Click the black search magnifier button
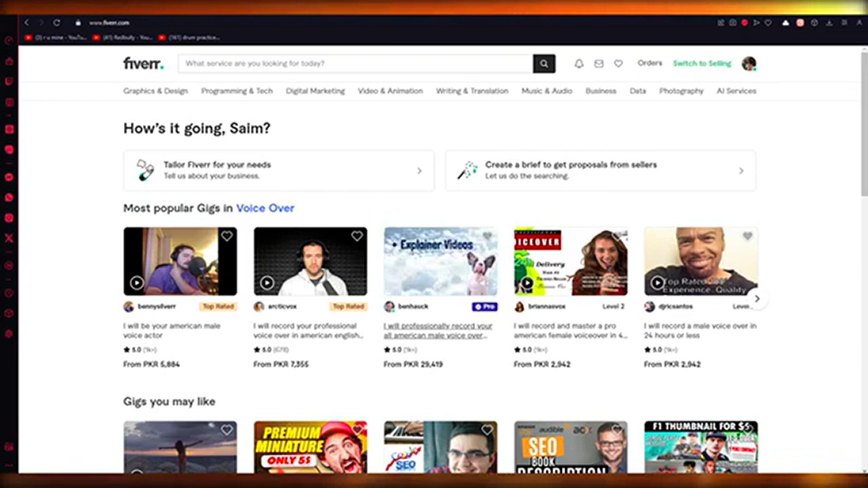The height and width of the screenshot is (488, 868). (544, 64)
